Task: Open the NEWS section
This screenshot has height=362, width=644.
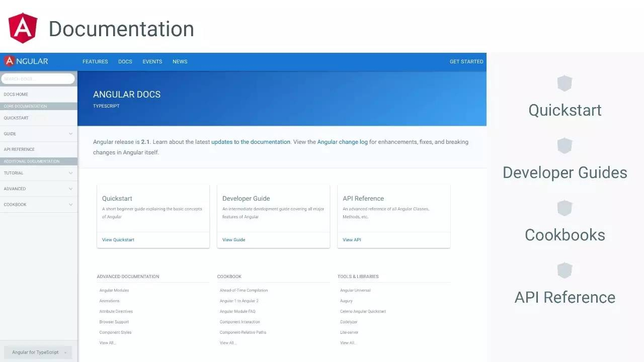Action: (x=180, y=62)
